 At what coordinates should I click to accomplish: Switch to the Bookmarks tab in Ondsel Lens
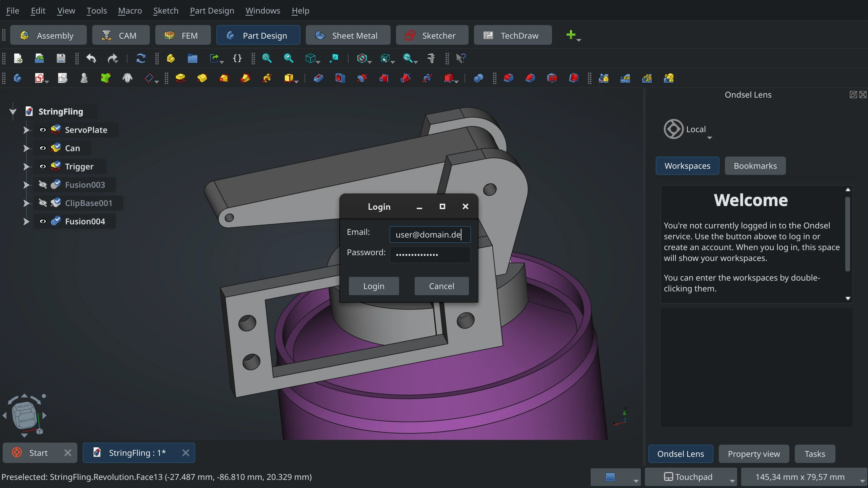pos(755,166)
